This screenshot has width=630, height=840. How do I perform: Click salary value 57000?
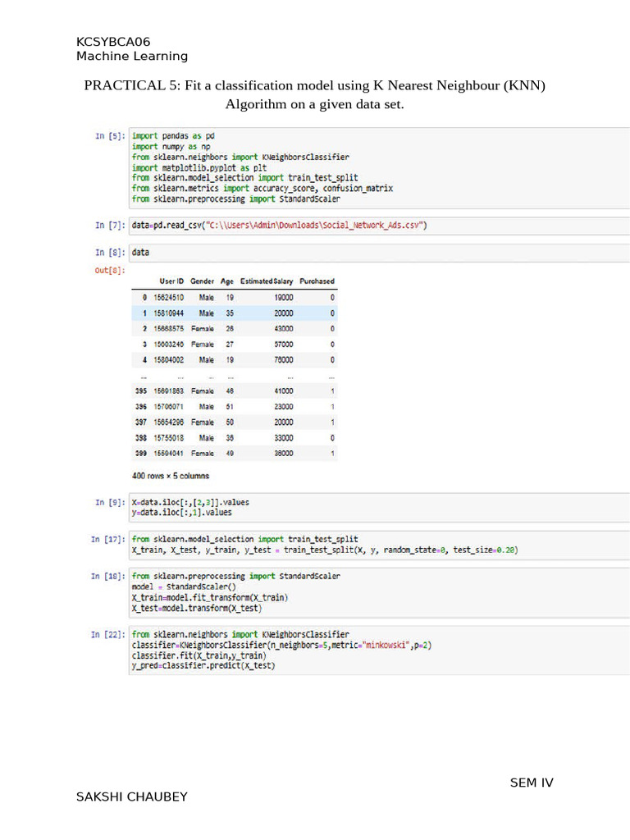point(283,345)
